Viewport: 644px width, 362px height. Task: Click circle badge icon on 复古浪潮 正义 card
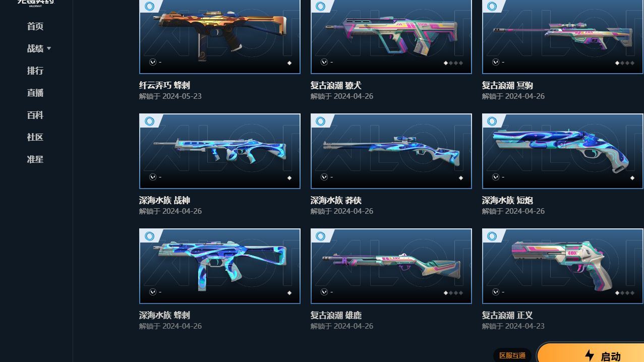492,236
